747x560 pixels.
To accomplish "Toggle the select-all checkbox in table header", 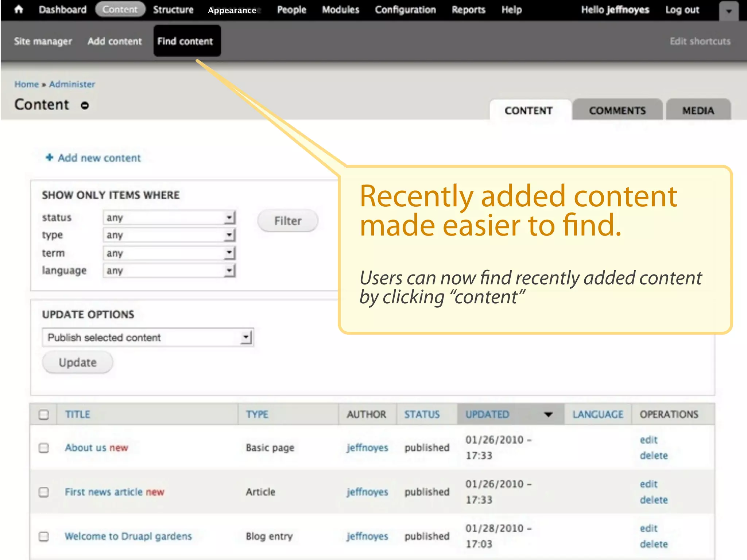I will point(44,415).
